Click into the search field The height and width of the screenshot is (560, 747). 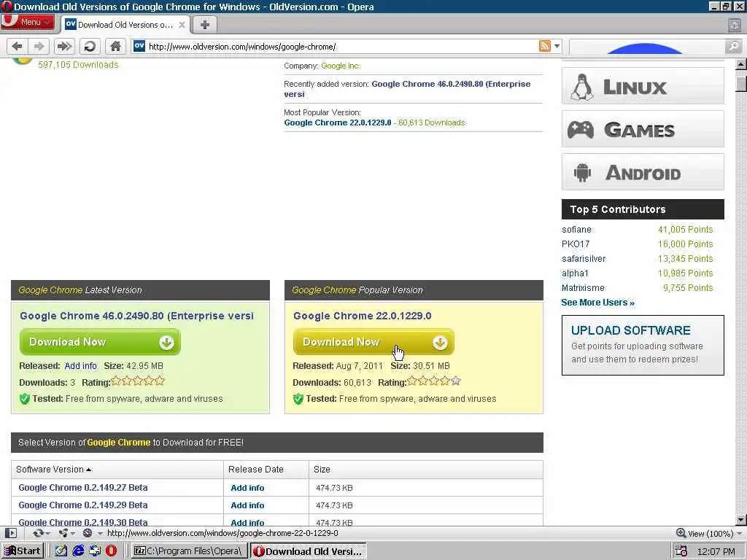[647, 46]
